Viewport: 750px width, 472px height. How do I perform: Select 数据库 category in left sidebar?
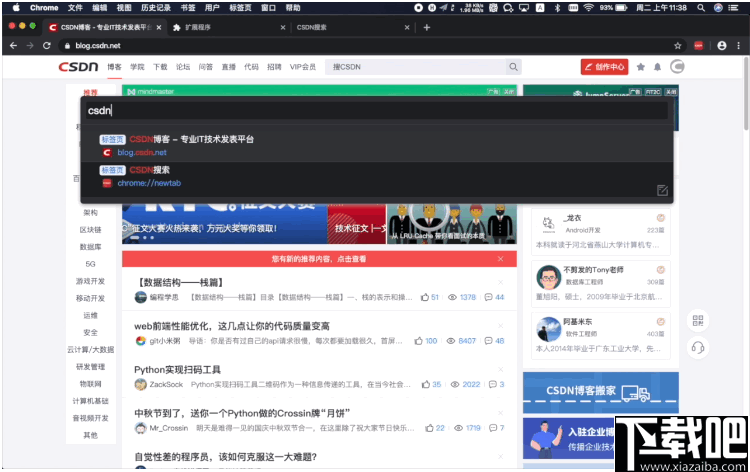click(x=90, y=247)
